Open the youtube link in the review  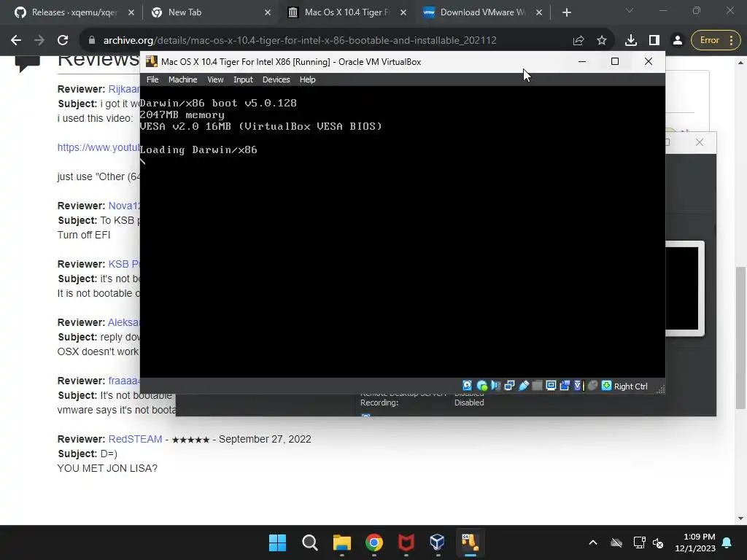click(98, 147)
